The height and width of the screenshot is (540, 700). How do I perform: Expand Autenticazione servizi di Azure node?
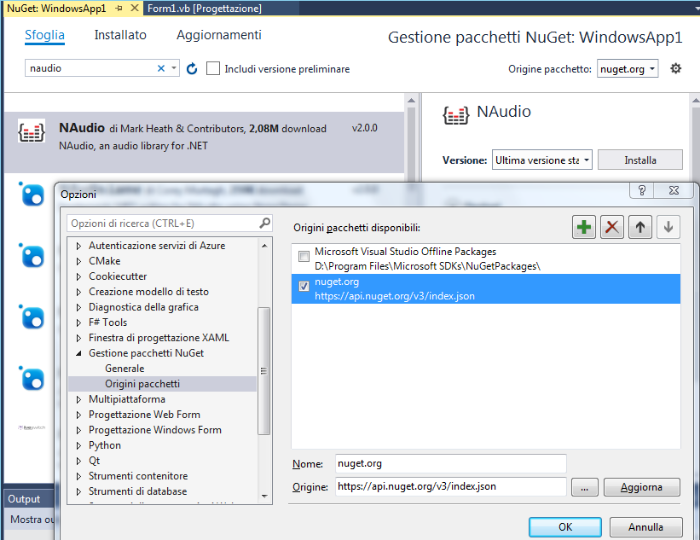[79, 246]
